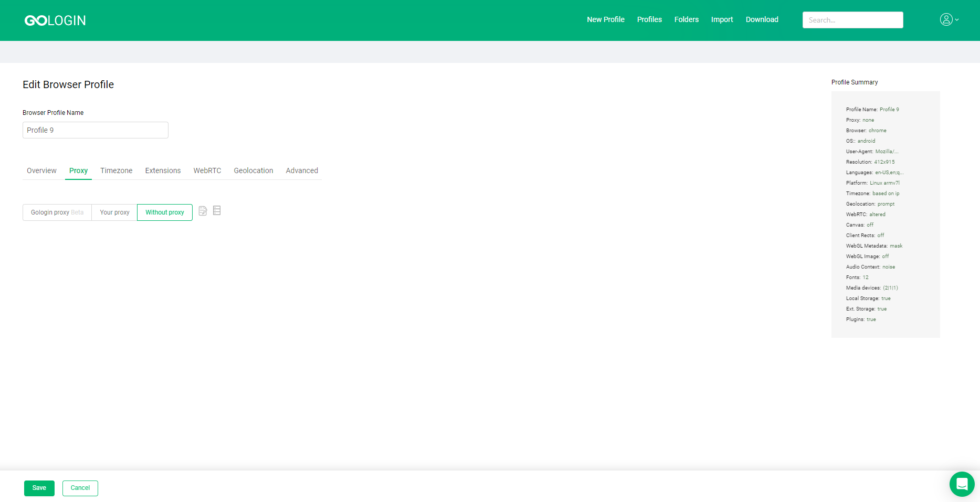Select the Your proxy option
Image resolution: width=980 pixels, height=502 pixels.
click(114, 212)
